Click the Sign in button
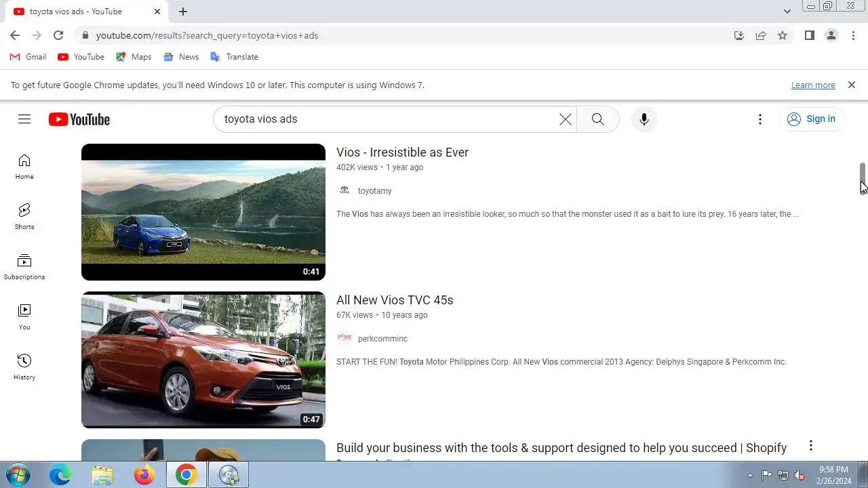 (812, 119)
